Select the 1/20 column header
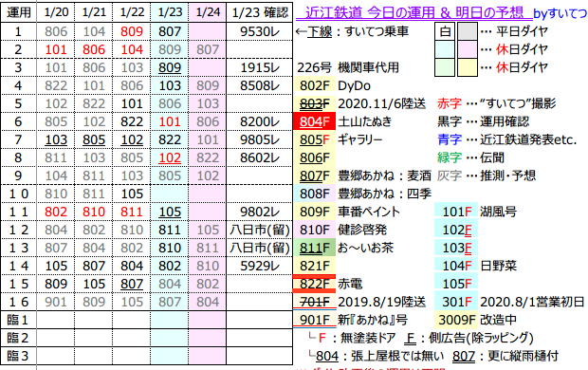588x370 pixels. [56, 12]
